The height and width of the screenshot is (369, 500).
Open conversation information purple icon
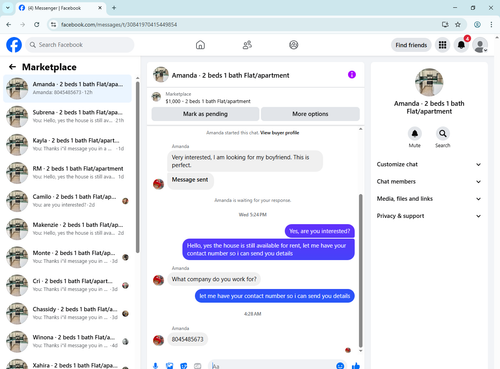[352, 75]
